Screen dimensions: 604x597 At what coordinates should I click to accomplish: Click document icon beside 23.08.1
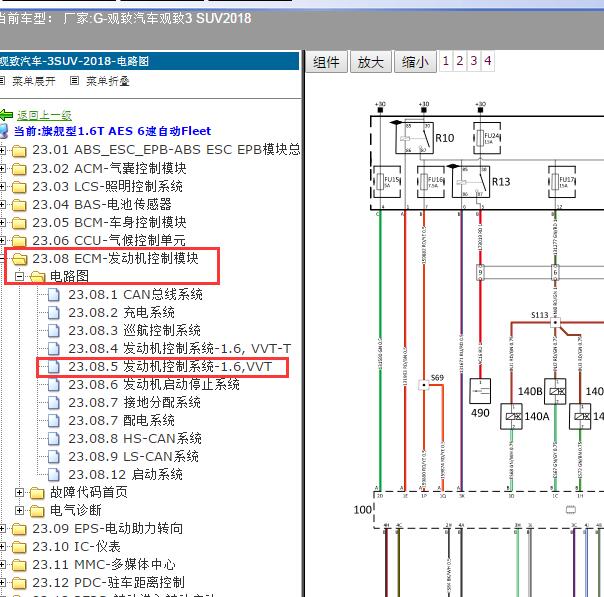(x=54, y=295)
